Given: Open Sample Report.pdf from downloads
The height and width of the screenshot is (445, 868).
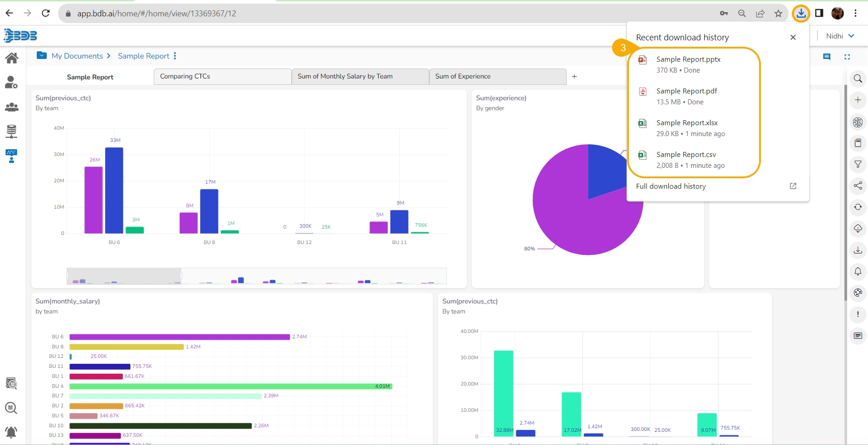Looking at the screenshot, I should point(687,91).
